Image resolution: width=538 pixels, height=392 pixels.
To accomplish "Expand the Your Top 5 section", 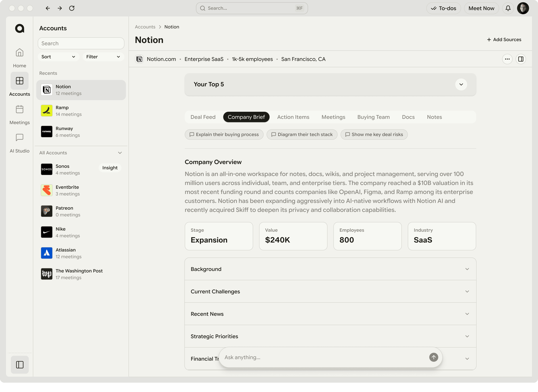I will tap(461, 84).
